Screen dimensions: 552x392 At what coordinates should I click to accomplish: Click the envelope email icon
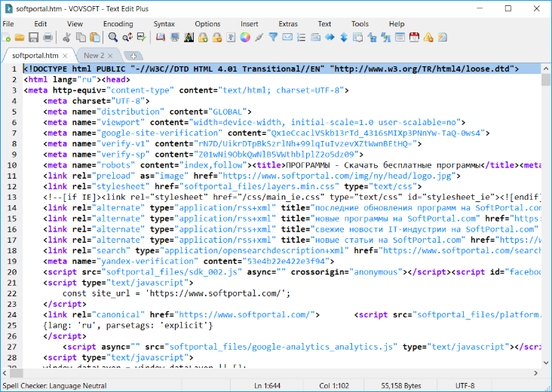point(287,37)
